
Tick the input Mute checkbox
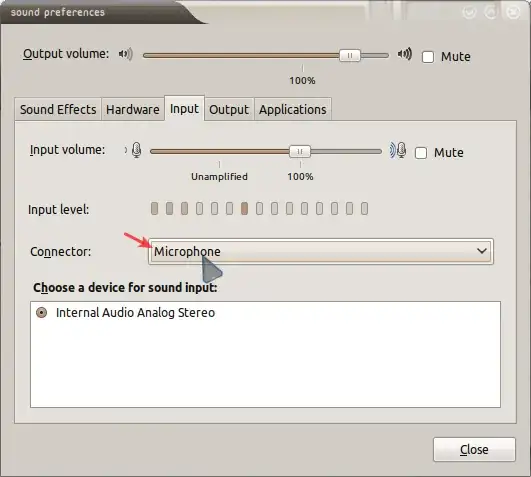[421, 153]
